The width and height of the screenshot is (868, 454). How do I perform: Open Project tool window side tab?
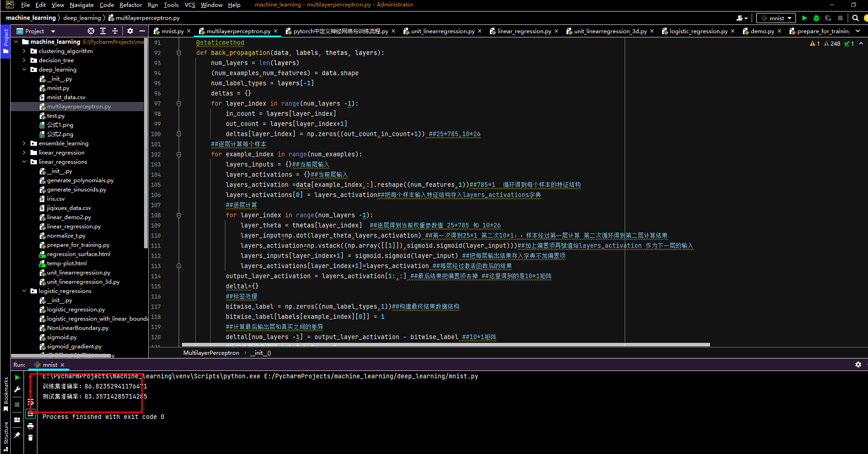[x=6, y=41]
